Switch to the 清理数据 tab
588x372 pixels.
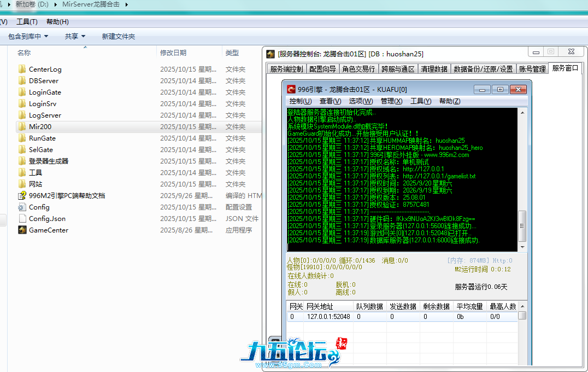pos(434,69)
